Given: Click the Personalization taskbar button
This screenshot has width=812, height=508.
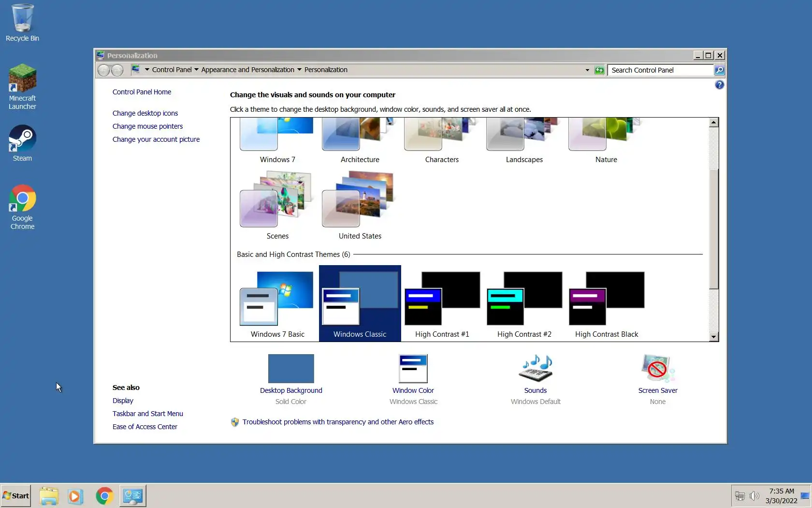Looking at the screenshot, I should click(x=132, y=496).
